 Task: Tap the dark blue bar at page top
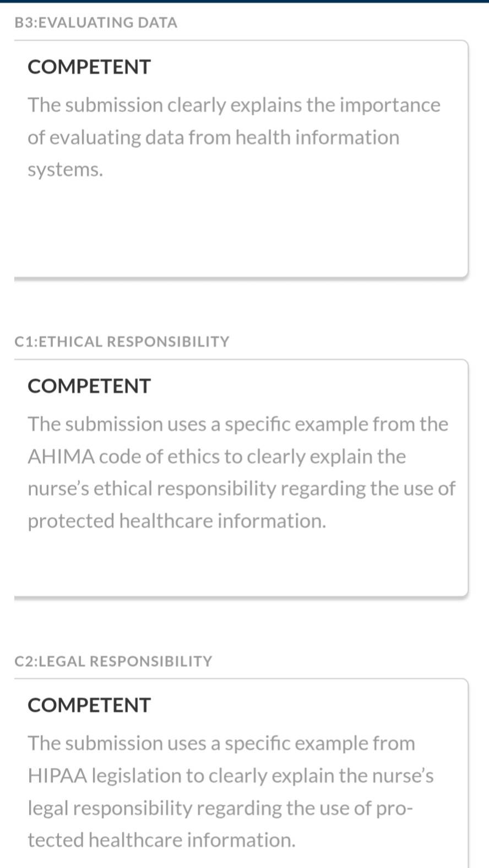[x=244, y=1]
